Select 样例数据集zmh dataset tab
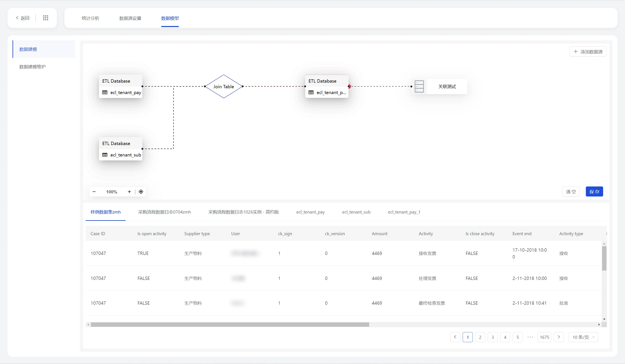 click(106, 212)
